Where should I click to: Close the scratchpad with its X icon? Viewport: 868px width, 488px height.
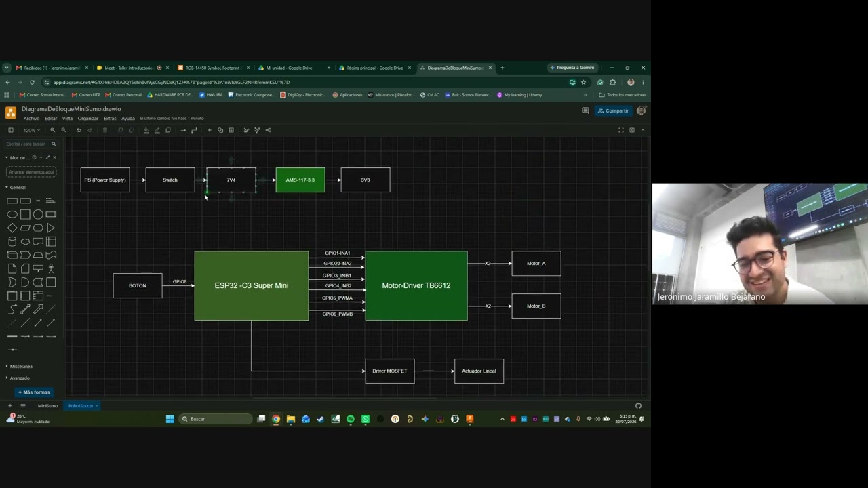pyautogui.click(x=55, y=157)
